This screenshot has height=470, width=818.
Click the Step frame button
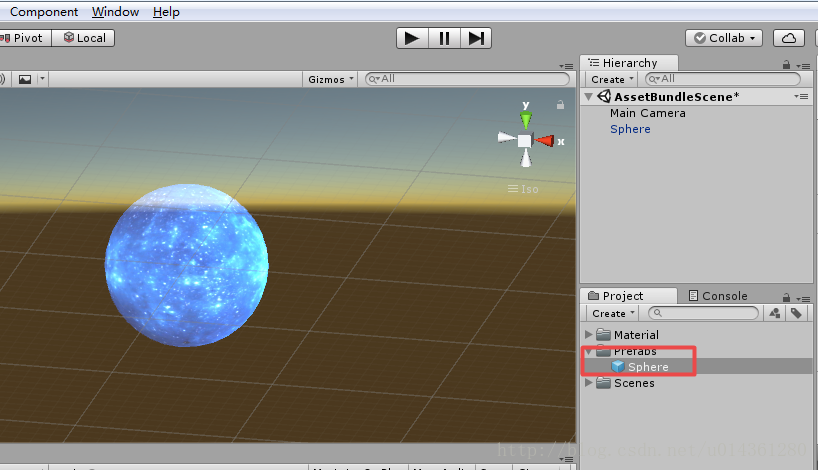[x=476, y=38]
